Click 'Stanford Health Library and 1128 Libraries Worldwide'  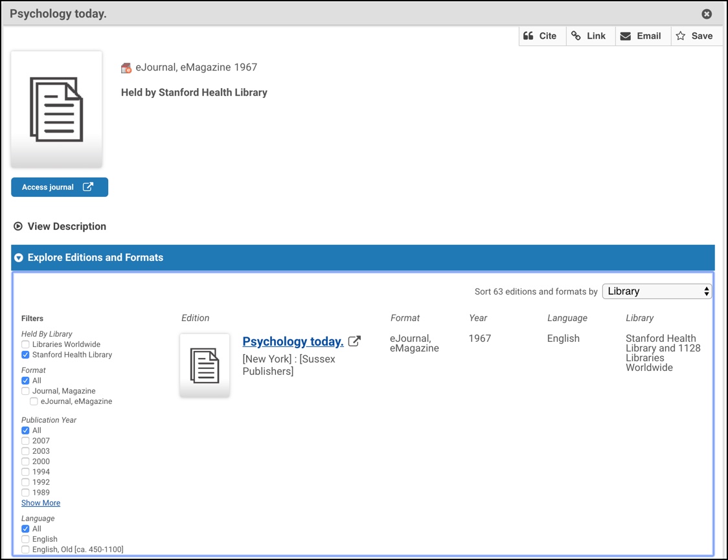pos(663,353)
